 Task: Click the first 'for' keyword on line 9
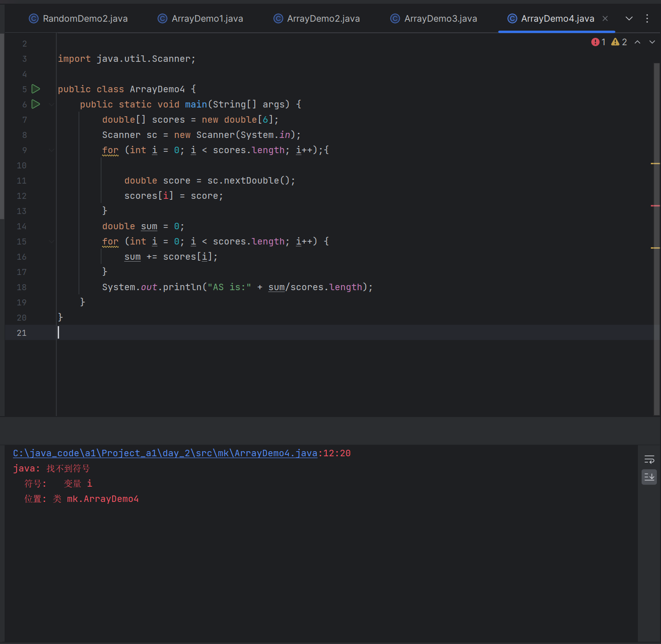(110, 150)
